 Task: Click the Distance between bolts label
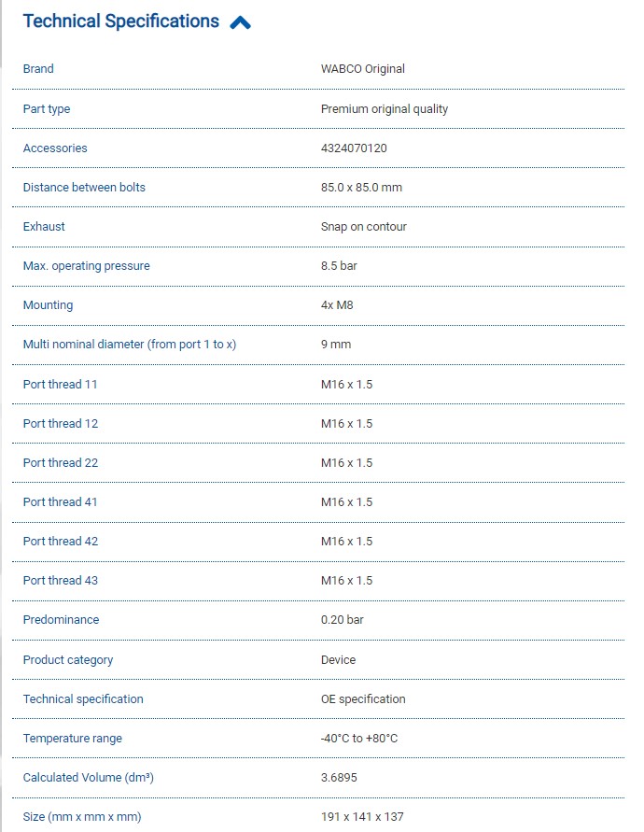click(x=84, y=188)
